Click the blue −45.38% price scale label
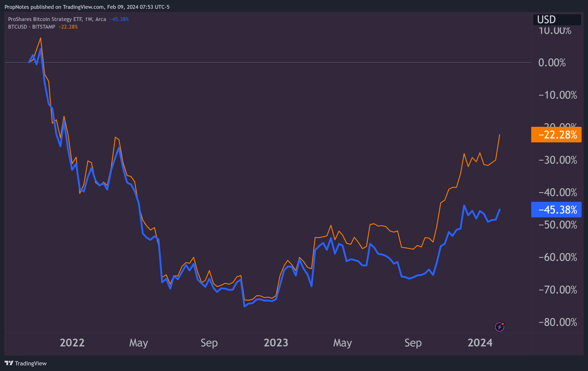This screenshot has width=588, height=371. coord(556,210)
